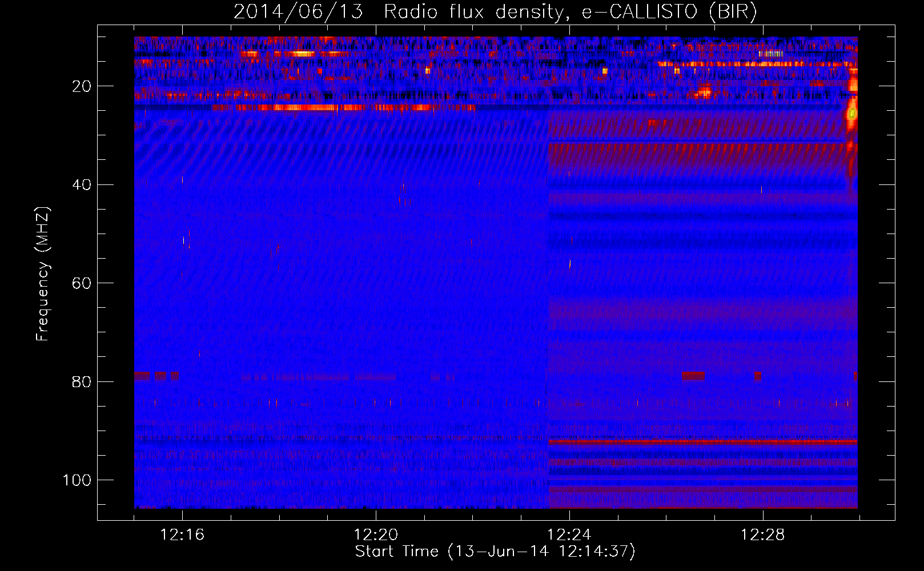The image size is (924, 571).
Task: Click the y-axis label 'Frequency (MHZ)'
Action: 43,274
